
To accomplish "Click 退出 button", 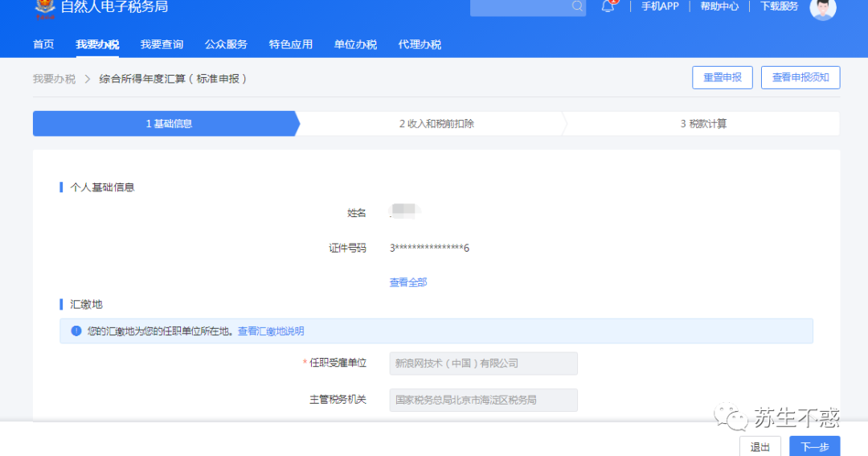I will pyautogui.click(x=760, y=446).
